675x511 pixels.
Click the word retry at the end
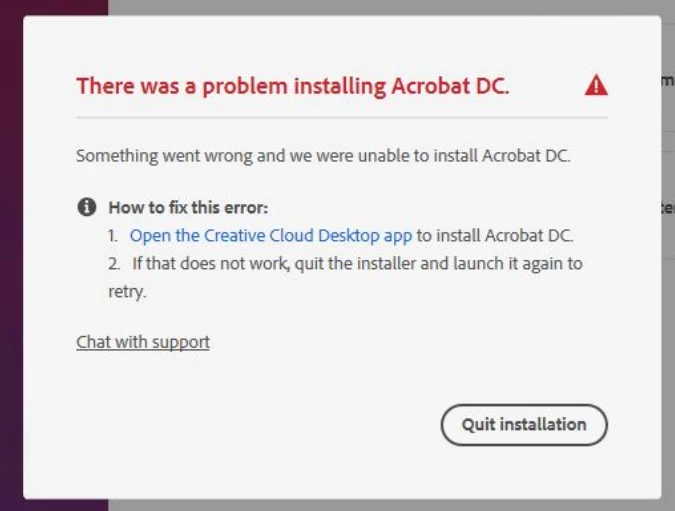[x=127, y=292]
